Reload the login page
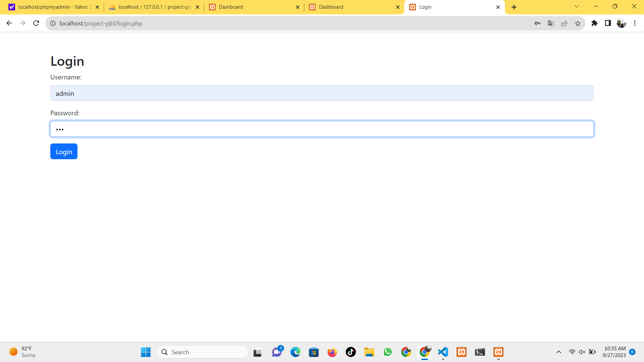 [x=36, y=23]
